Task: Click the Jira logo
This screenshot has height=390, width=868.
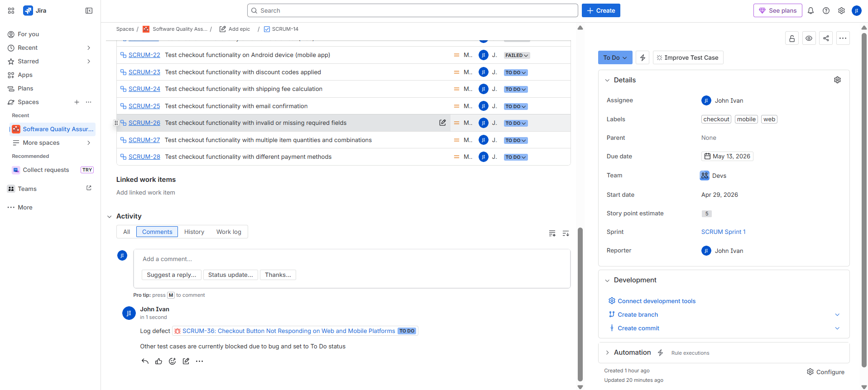Action: pos(35,10)
